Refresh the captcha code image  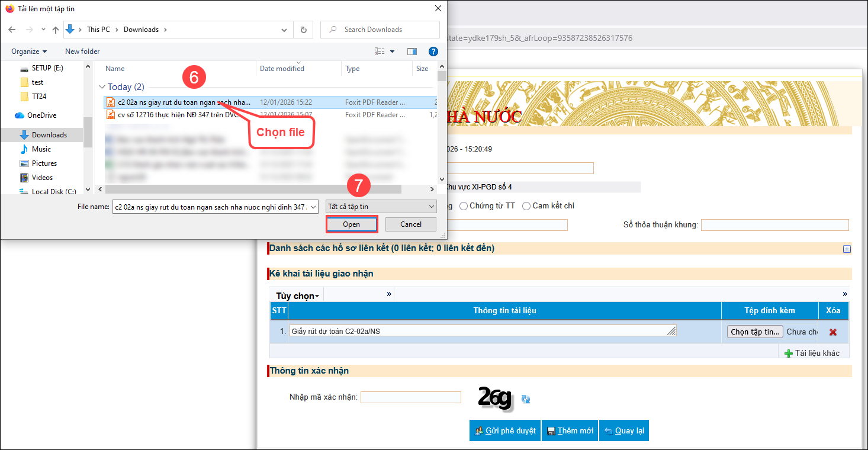[x=526, y=400]
